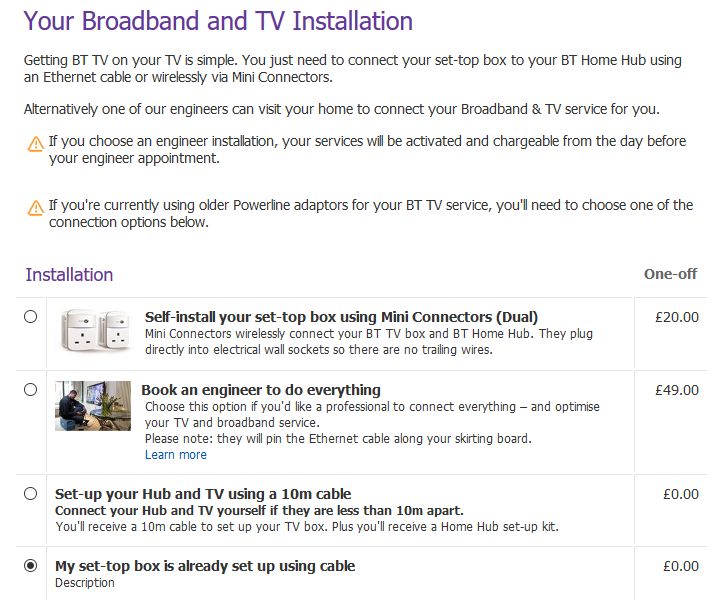Screen dimensions: 721x602
Task: Choose the Book an engineer radio option
Action: pos(30,390)
